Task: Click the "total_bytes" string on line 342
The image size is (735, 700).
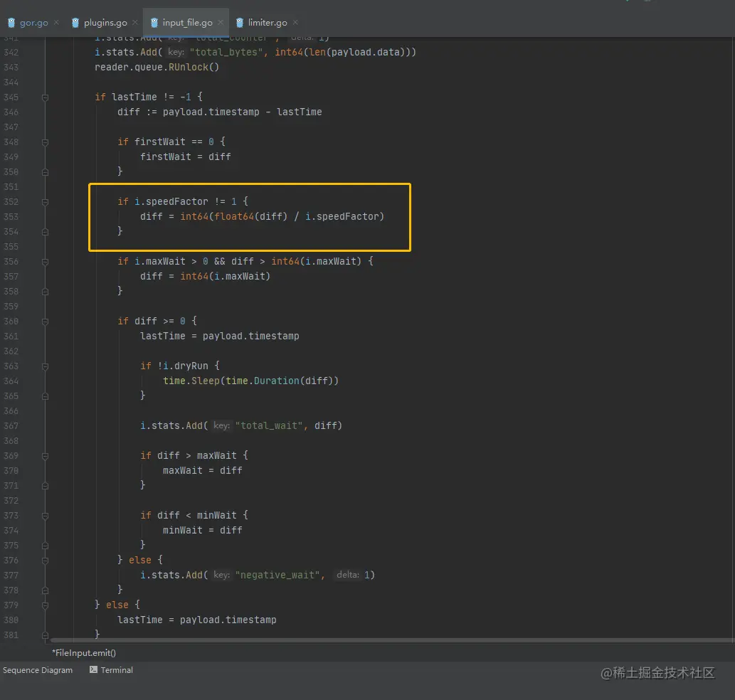Action: [x=226, y=53]
